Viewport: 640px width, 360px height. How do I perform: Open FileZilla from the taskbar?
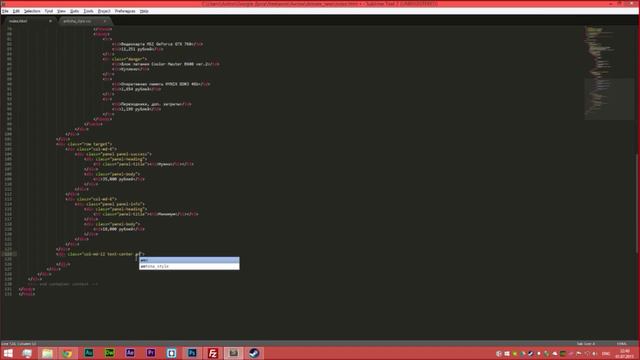click(x=213, y=353)
